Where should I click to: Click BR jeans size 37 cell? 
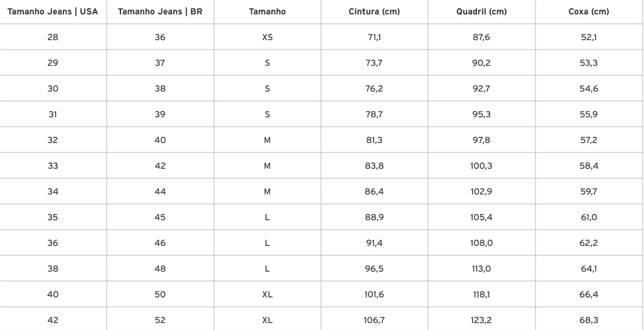click(160, 63)
